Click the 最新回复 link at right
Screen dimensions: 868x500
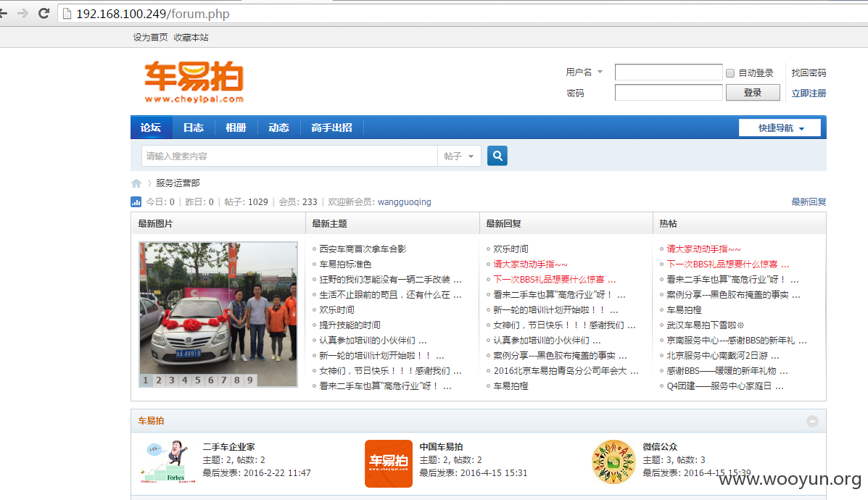(809, 202)
